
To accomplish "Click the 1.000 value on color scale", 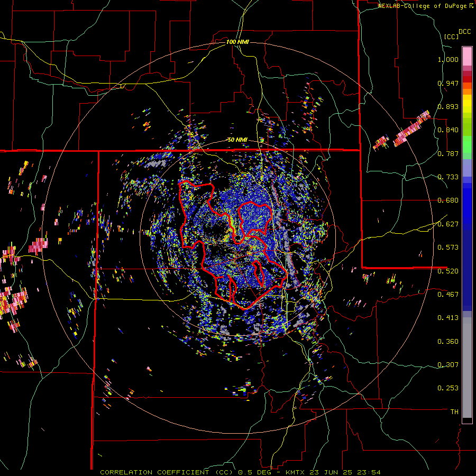I will click(x=448, y=59).
